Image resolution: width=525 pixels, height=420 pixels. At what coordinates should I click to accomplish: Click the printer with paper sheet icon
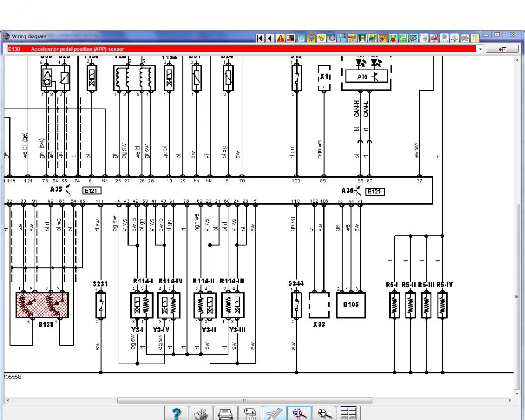201,413
